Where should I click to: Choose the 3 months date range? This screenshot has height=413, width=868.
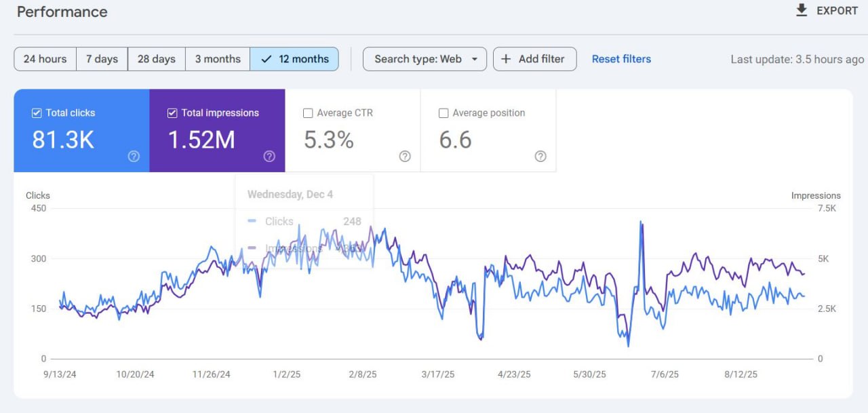[x=218, y=59]
